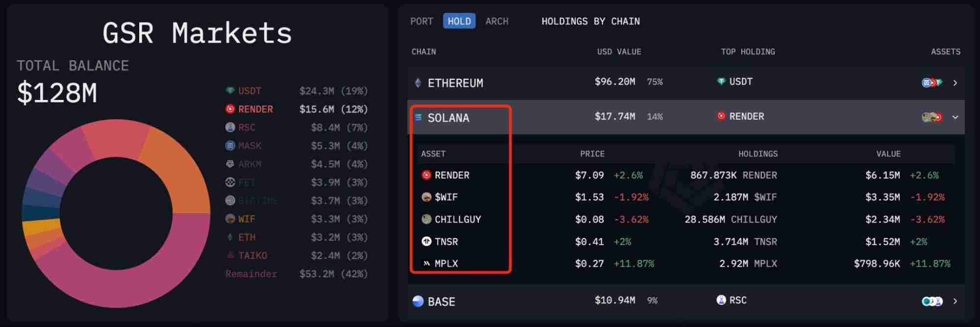Click the RENDER top holding link for Solana
The height and width of the screenshot is (327, 980).
[x=746, y=116]
